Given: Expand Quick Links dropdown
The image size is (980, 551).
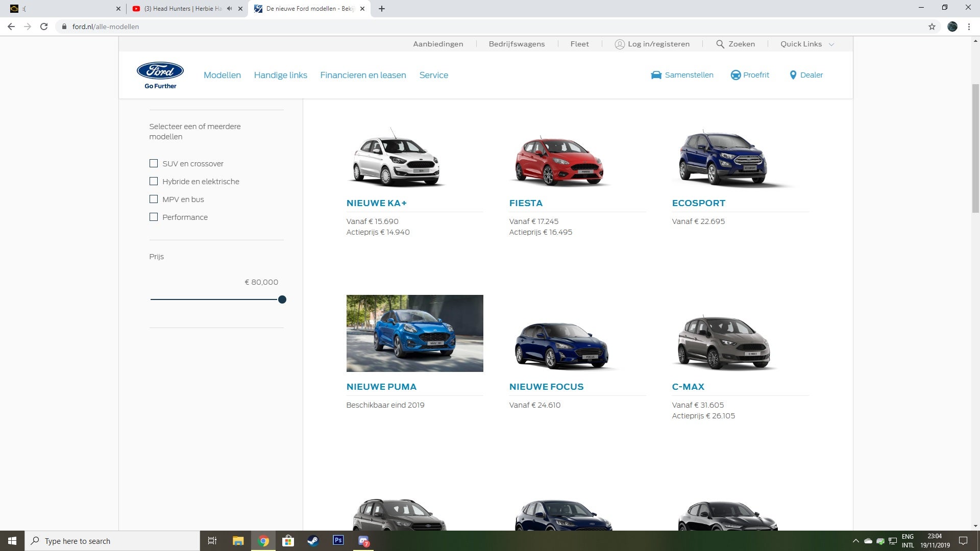Looking at the screenshot, I should (x=807, y=44).
